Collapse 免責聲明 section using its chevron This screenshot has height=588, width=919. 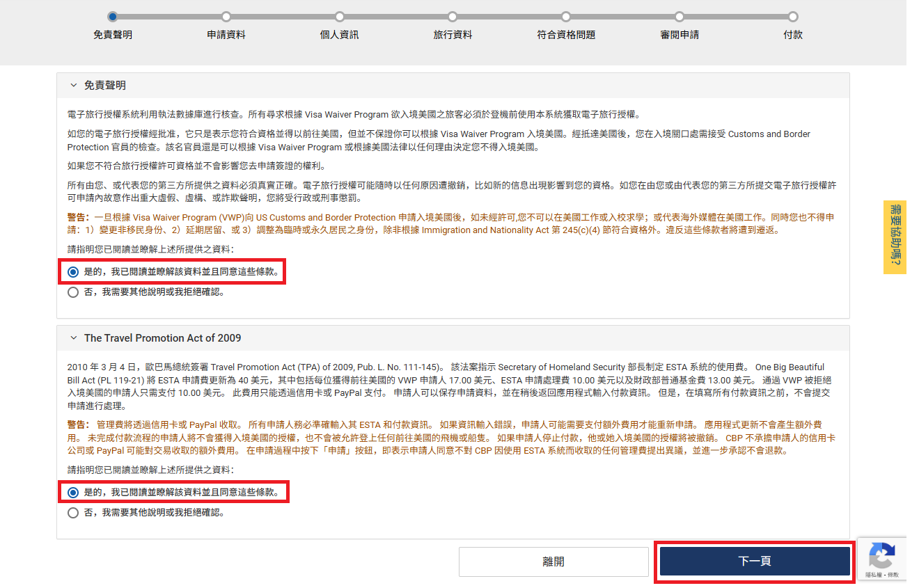(73, 86)
